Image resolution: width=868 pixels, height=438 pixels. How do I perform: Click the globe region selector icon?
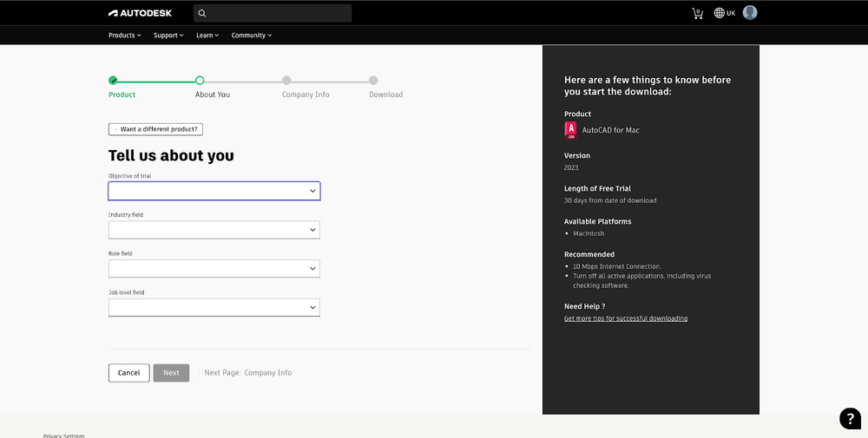tap(720, 13)
